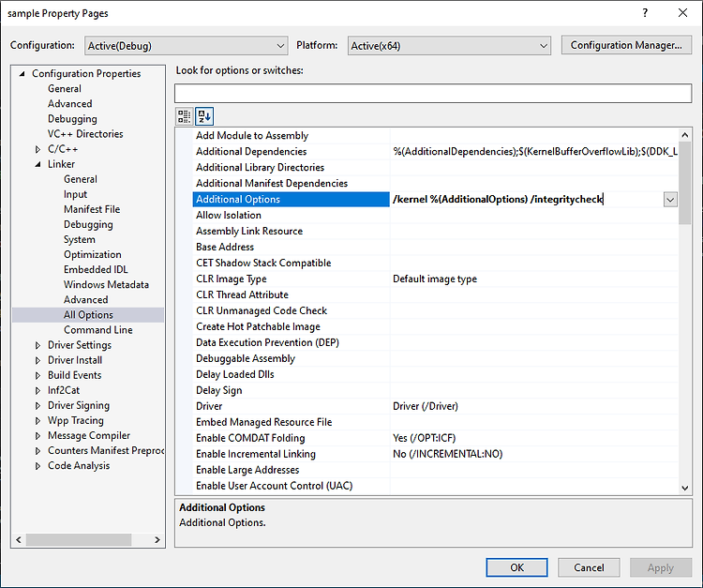This screenshot has width=703, height=588.
Task: Select Enable Large Addresses property
Action: click(435, 470)
